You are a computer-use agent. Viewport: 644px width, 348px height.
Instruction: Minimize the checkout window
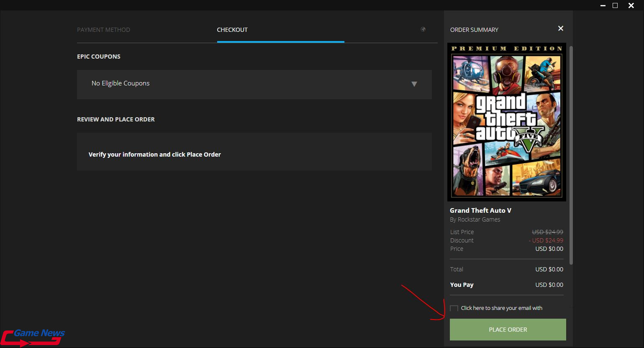point(603,5)
